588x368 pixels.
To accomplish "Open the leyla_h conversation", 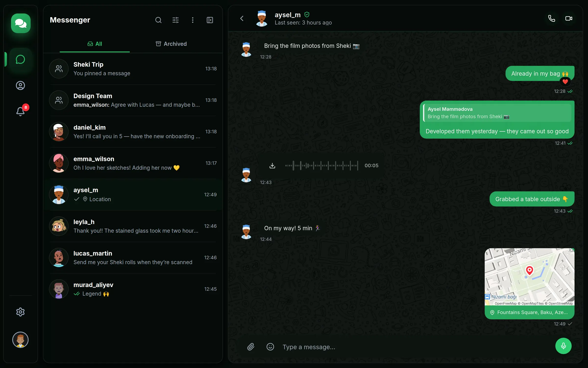I will click(133, 226).
